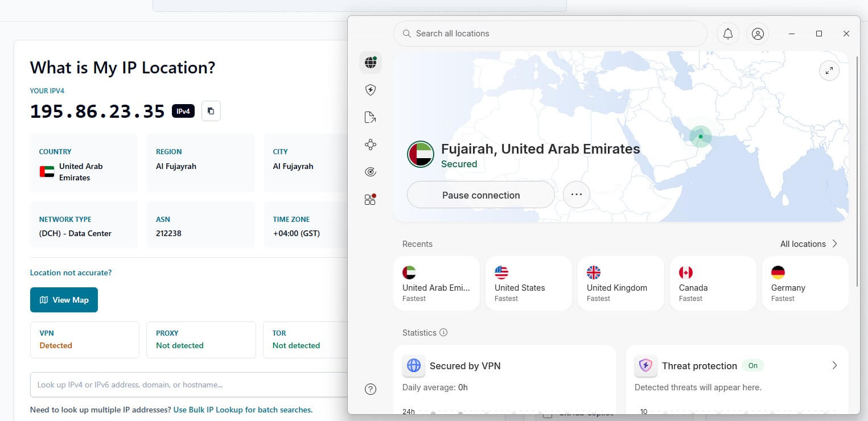This screenshot has height=421, width=868.
Task: Click the Recents heading
Action: point(417,244)
